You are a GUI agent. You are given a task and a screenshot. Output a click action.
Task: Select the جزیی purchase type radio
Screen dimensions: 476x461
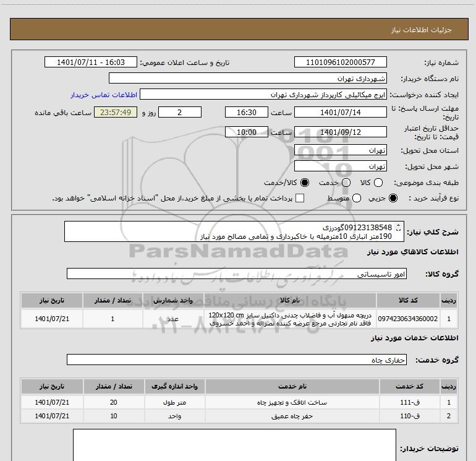pos(393,199)
